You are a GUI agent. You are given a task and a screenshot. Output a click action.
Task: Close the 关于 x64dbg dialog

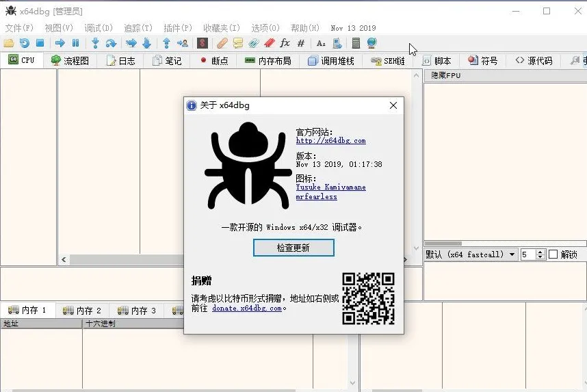pyautogui.click(x=393, y=105)
